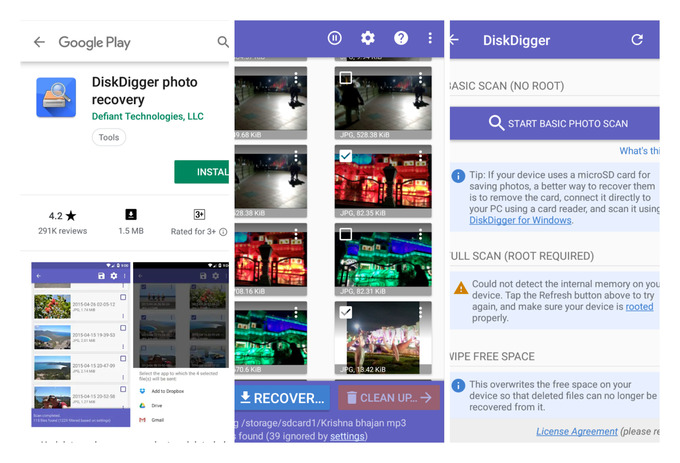Screen dimensions: 680x463
Task: Open the License Agreement link
Action: [x=577, y=431]
